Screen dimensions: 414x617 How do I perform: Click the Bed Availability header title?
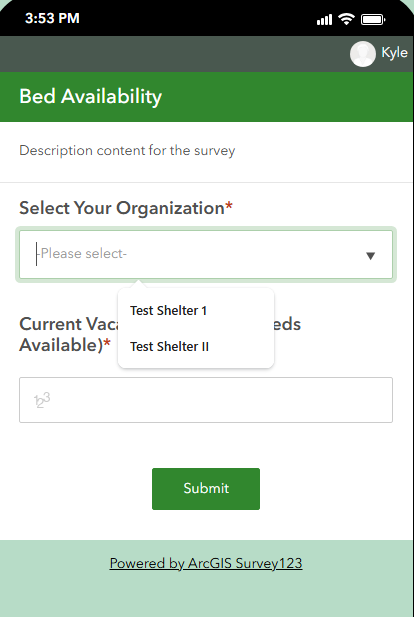point(91,96)
